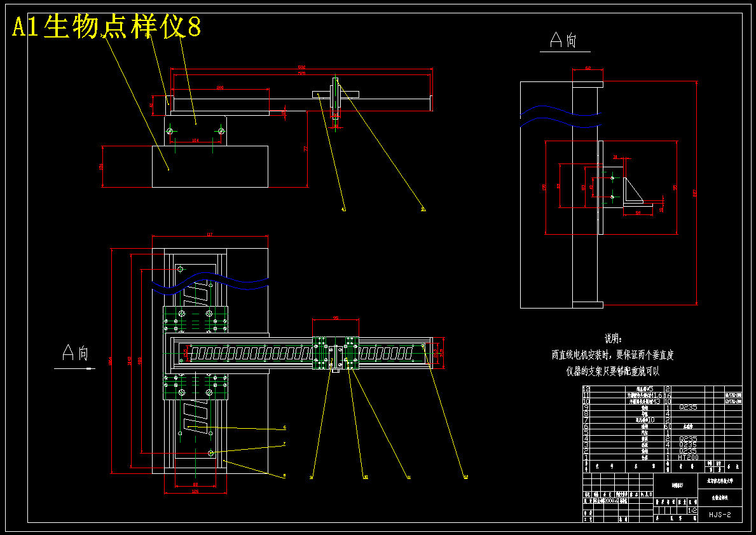Click the red dimension "126" below the plan view
Screen dimensions: 756x535
[195, 491]
